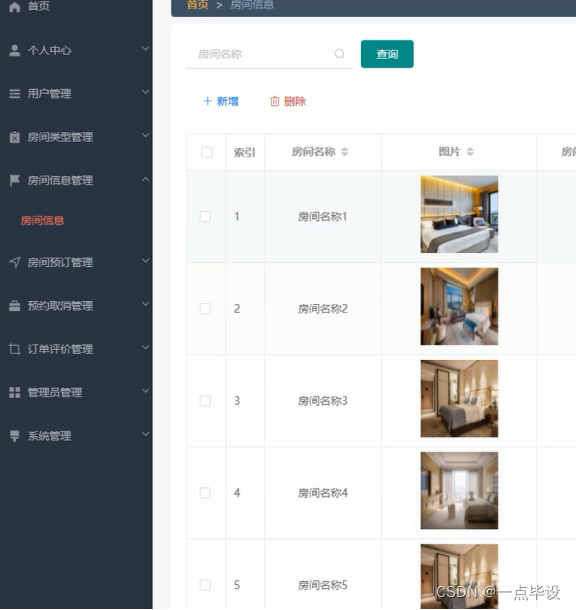Click the cell text 房间名称3
Viewport: 576px width, 610px height.
point(322,401)
